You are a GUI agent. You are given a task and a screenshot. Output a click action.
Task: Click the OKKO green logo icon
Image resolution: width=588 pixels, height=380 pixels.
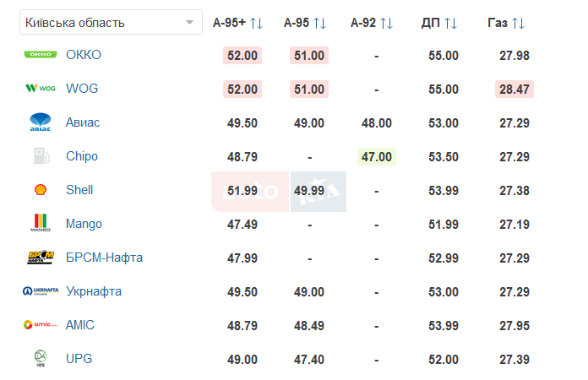41,55
